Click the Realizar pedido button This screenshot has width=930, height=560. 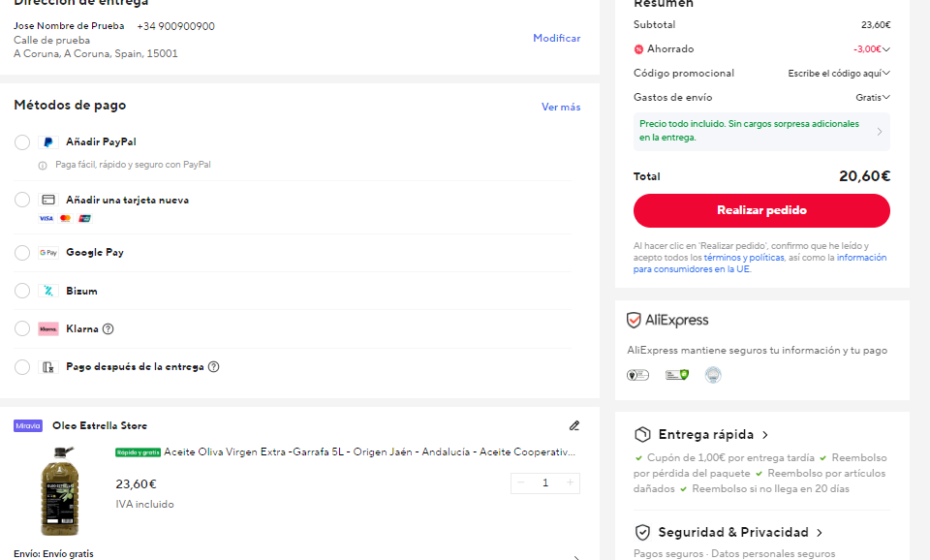click(x=761, y=210)
